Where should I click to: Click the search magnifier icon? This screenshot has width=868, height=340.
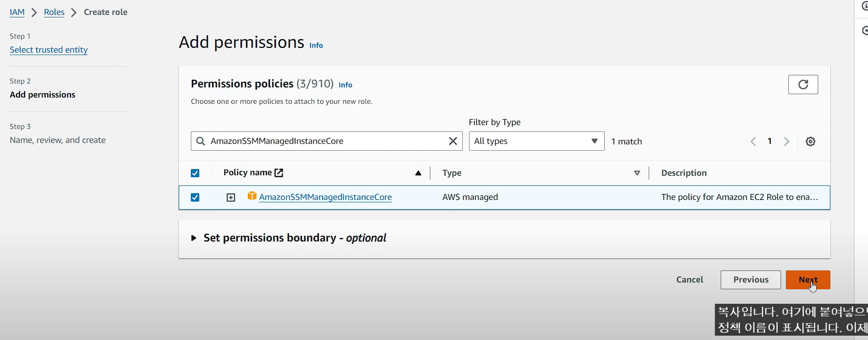[200, 141]
